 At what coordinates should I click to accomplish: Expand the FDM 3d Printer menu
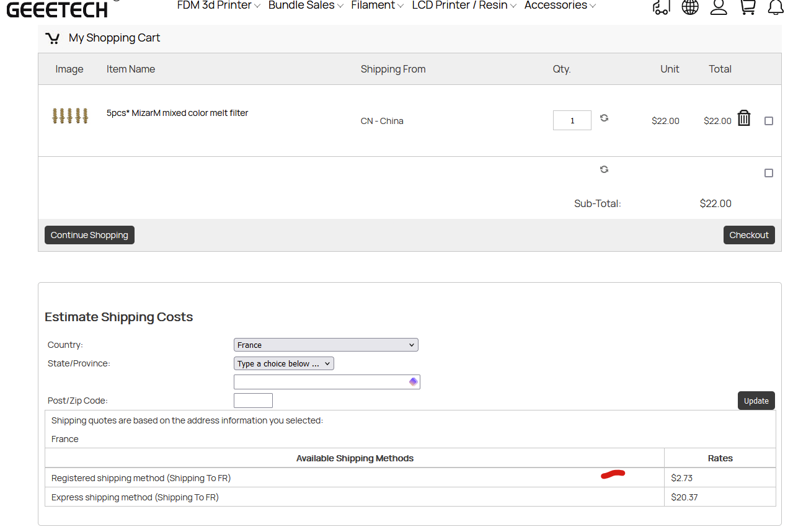click(x=218, y=6)
